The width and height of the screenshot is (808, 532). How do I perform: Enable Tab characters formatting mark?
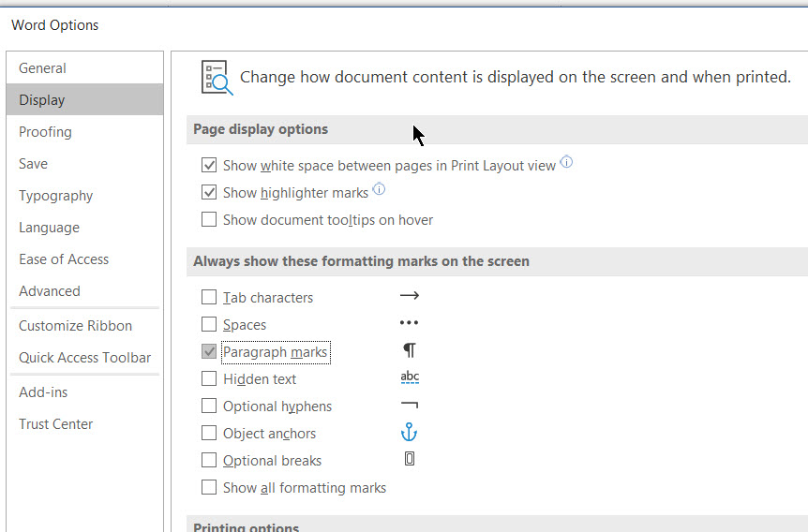coord(209,297)
